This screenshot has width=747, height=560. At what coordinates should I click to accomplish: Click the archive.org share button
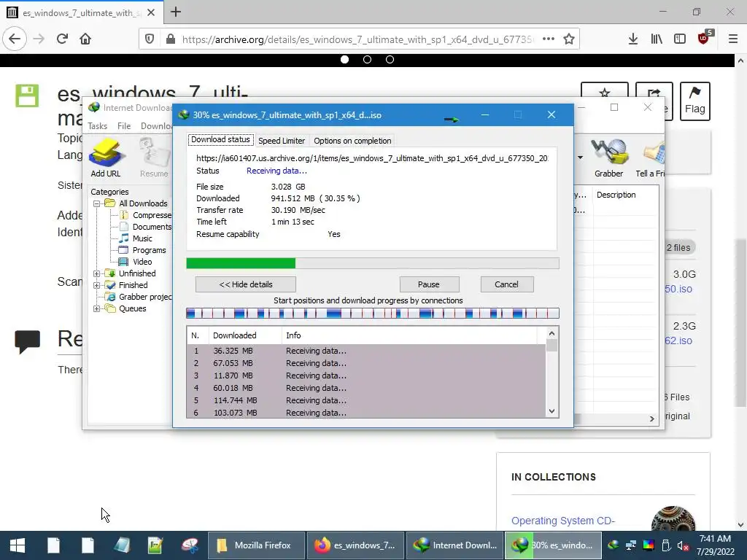[654, 91]
